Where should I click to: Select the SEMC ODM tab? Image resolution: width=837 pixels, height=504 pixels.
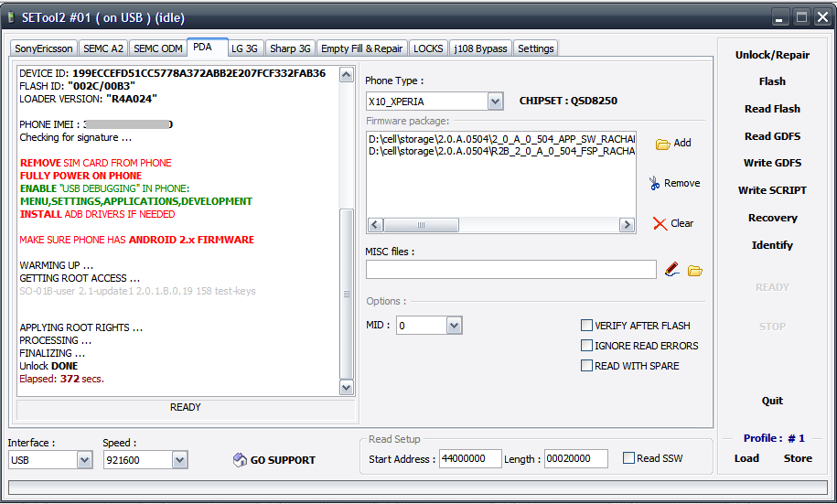point(158,48)
